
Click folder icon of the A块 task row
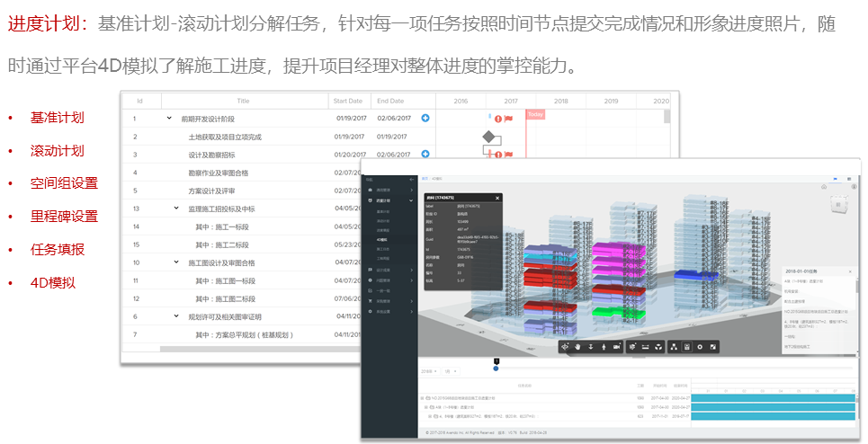pyautogui.click(x=432, y=407)
